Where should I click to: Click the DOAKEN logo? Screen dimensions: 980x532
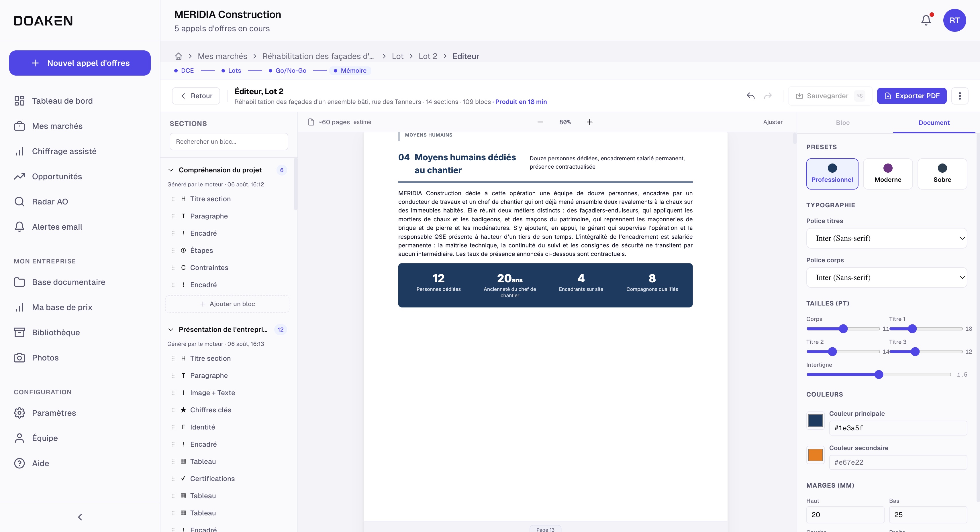point(43,21)
